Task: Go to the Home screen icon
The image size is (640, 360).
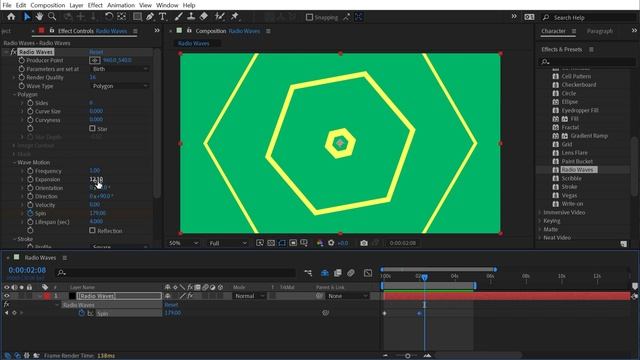Action: (11, 17)
